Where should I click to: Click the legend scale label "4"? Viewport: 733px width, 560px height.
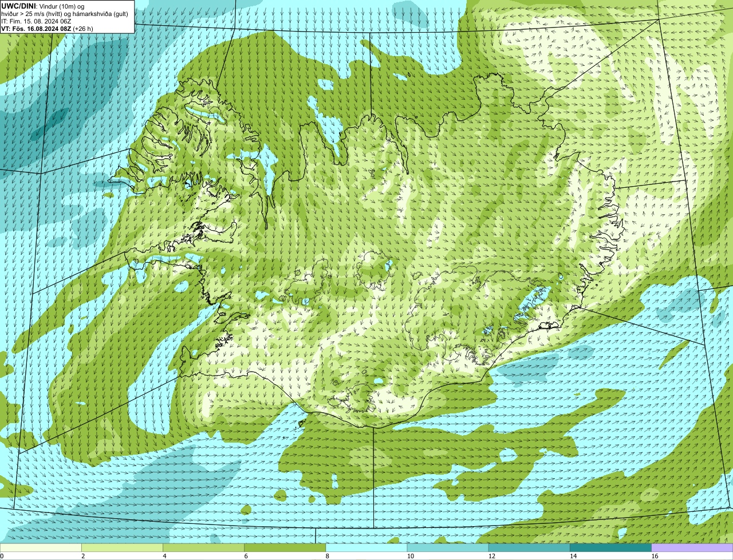point(164,556)
